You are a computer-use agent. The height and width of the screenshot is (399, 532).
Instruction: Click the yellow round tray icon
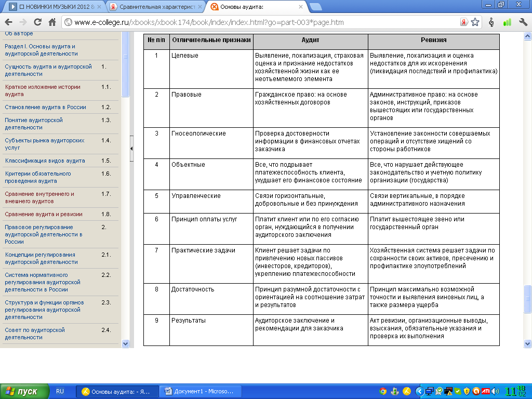coord(406,391)
